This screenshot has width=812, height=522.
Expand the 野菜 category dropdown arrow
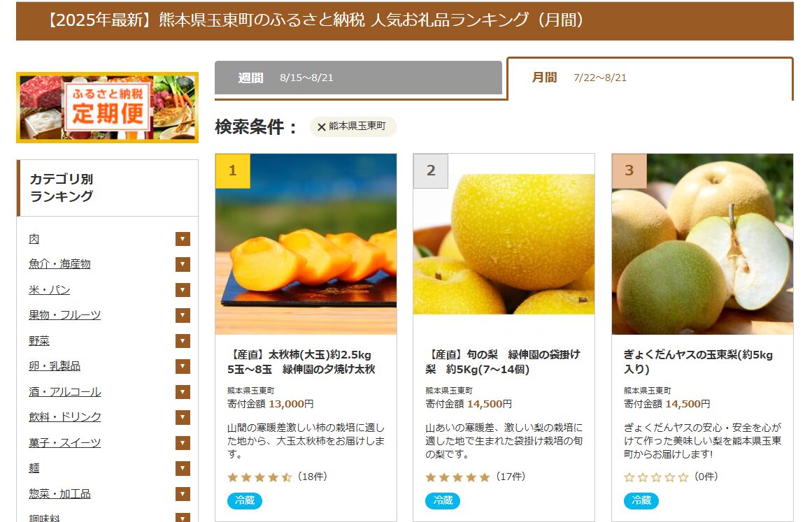183,341
